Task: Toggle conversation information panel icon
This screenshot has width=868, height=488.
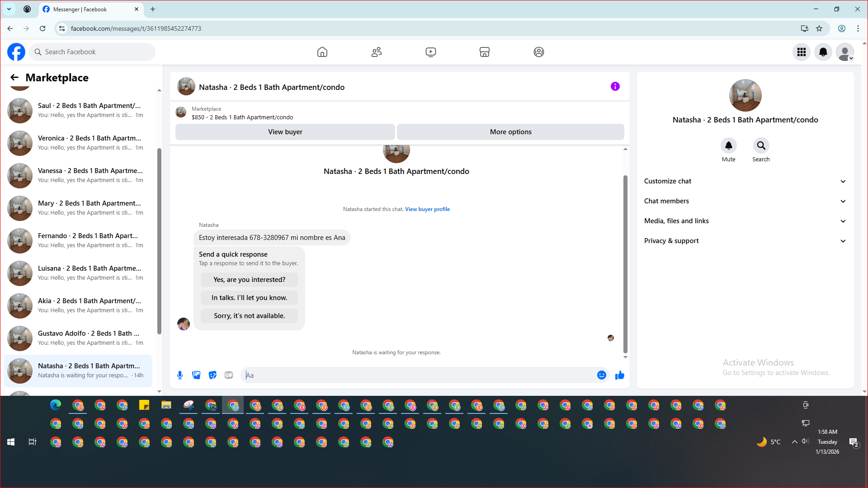Action: click(615, 86)
